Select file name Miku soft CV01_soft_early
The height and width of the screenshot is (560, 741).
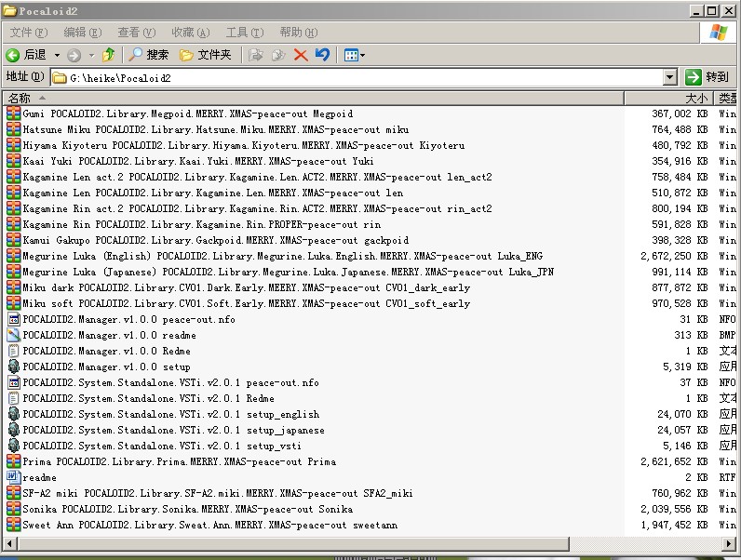tap(246, 303)
